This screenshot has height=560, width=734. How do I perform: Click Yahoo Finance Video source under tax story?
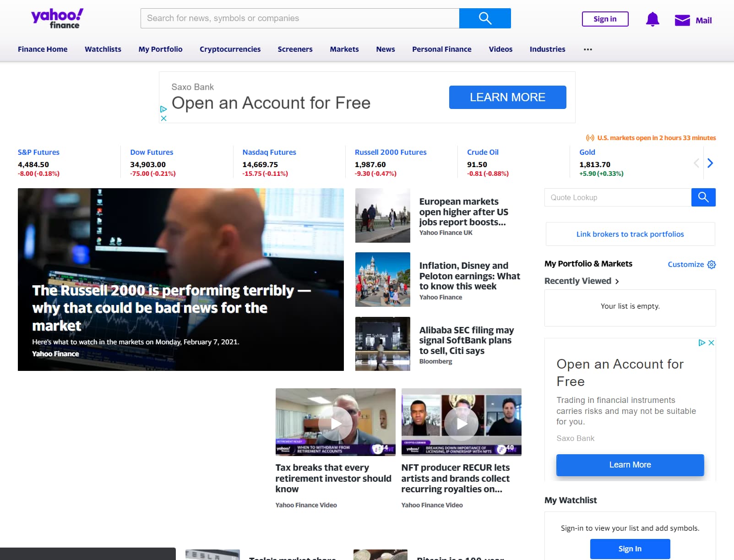(x=306, y=505)
